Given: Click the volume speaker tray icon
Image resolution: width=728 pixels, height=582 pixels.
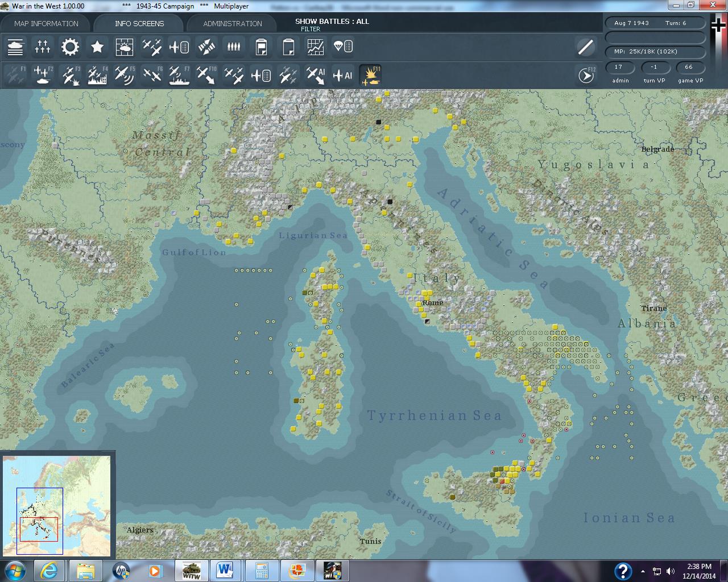Looking at the screenshot, I should (x=671, y=571).
